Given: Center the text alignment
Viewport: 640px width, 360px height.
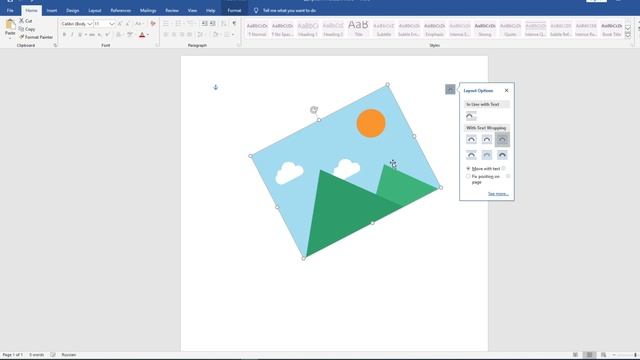Looking at the screenshot, I should click(x=174, y=35).
